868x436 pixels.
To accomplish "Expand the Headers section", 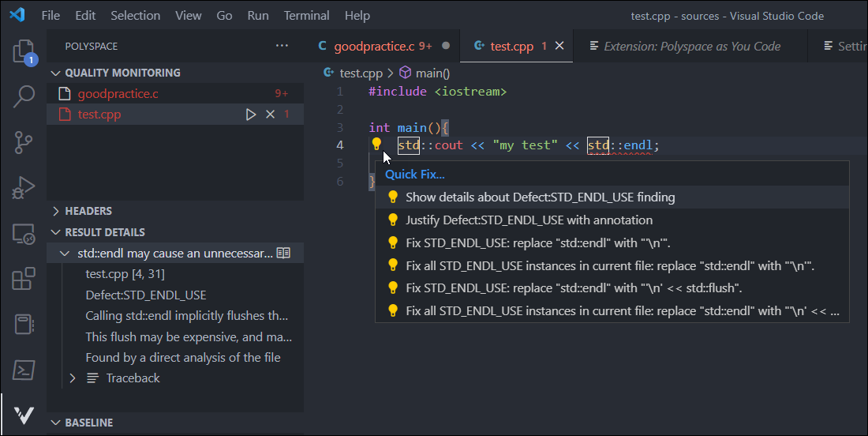I will pyautogui.click(x=55, y=211).
